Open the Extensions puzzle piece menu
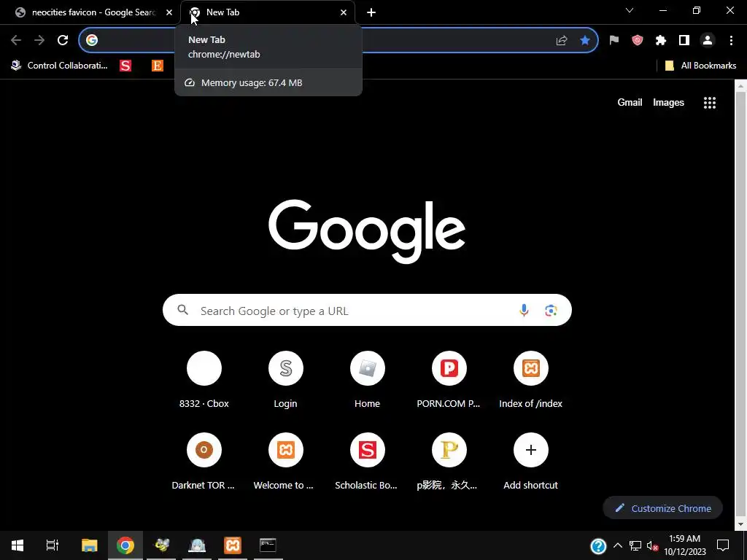Image resolution: width=747 pixels, height=560 pixels. pos(661,41)
